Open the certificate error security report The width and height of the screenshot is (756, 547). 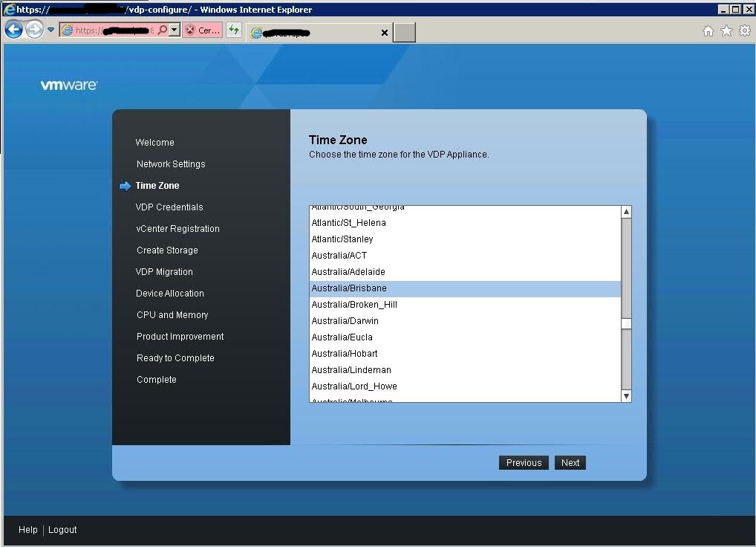[203, 30]
